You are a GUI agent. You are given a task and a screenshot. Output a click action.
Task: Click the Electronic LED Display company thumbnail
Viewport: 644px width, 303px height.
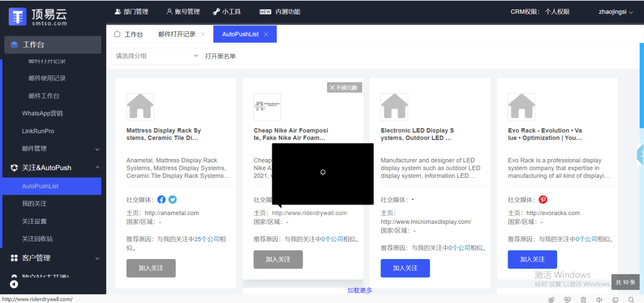point(394,107)
